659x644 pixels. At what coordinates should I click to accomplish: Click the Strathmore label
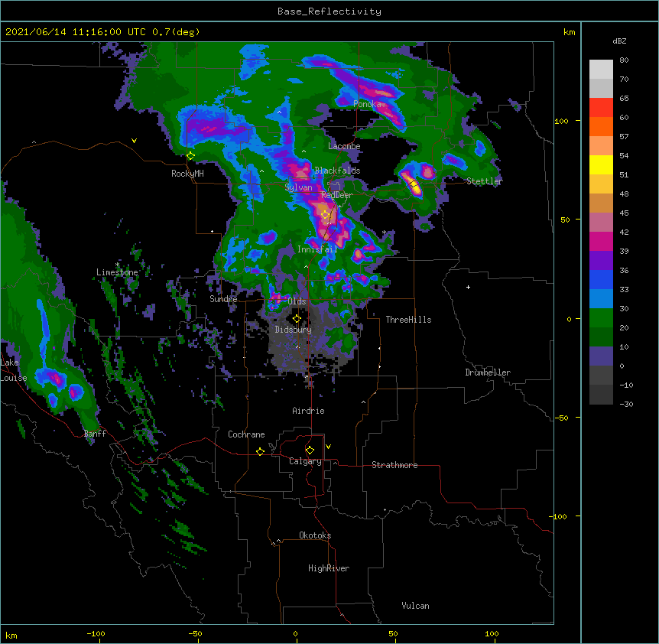pos(394,465)
